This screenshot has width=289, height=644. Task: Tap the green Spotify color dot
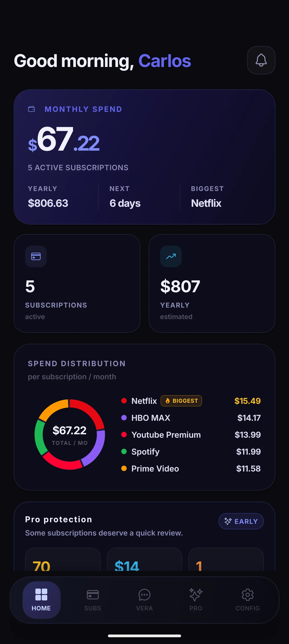point(124,451)
